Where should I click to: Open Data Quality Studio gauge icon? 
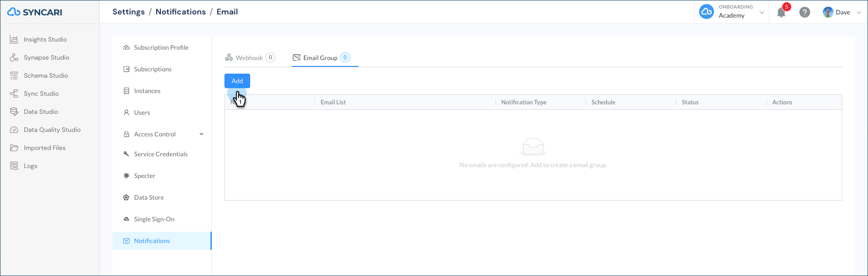(14, 130)
